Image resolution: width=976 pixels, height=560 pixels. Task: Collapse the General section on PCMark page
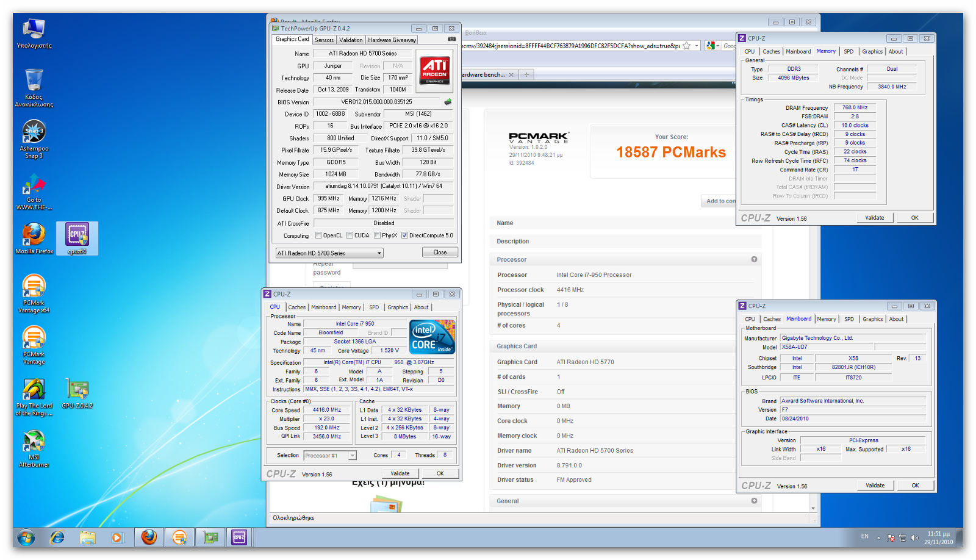pos(754,501)
